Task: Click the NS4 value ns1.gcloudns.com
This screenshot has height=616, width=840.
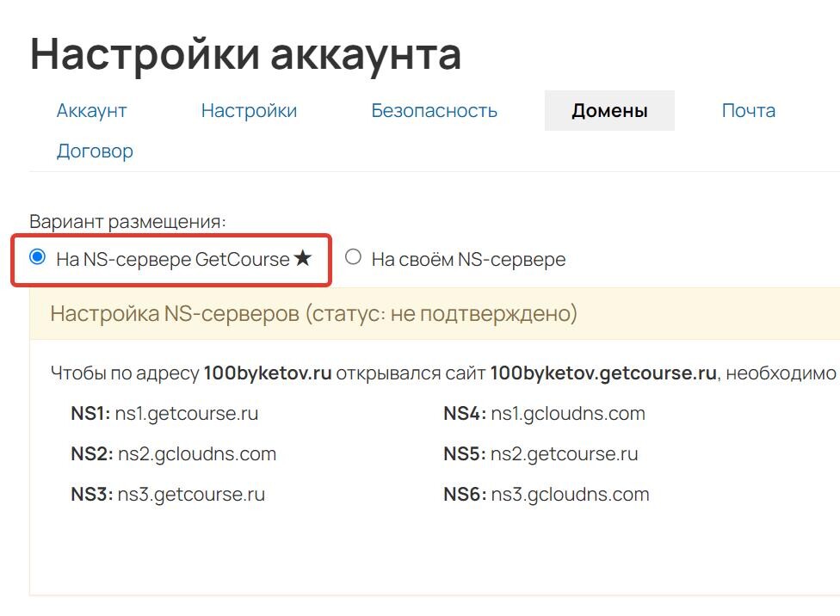Action: click(568, 414)
